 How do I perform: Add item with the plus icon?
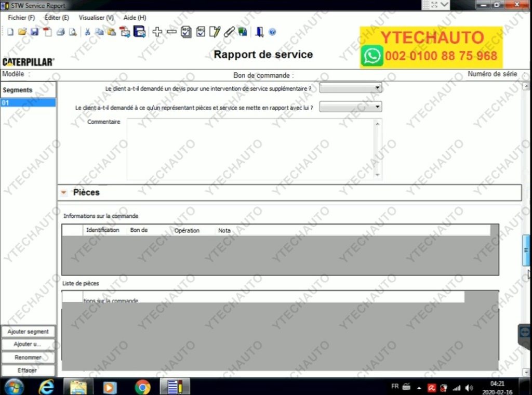pyautogui.click(x=157, y=32)
